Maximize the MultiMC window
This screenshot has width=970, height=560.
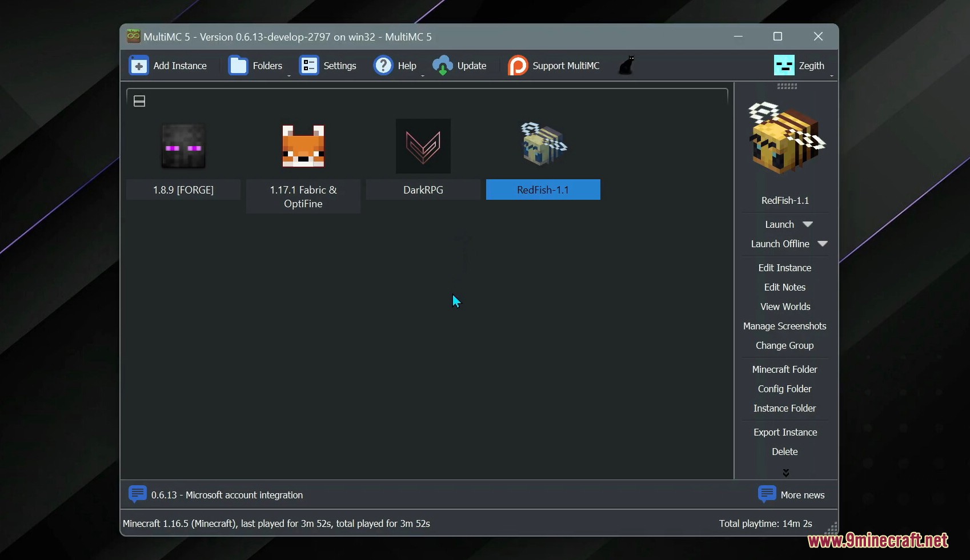(777, 37)
